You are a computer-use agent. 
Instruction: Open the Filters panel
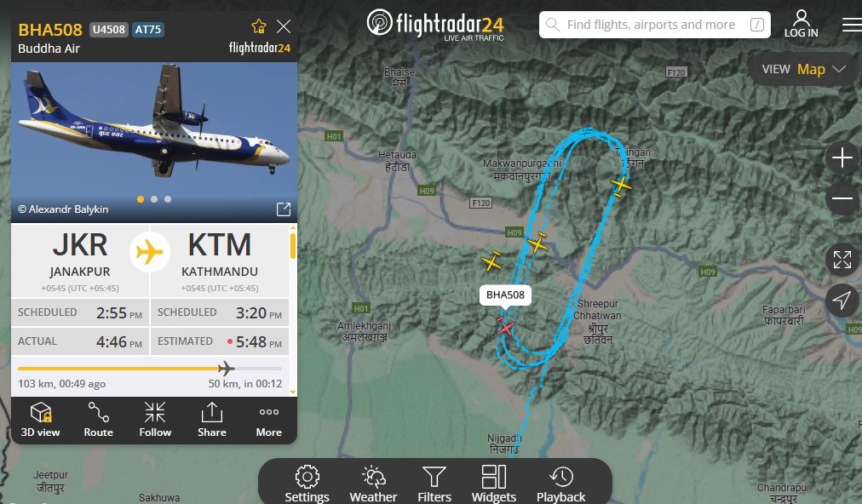434,484
